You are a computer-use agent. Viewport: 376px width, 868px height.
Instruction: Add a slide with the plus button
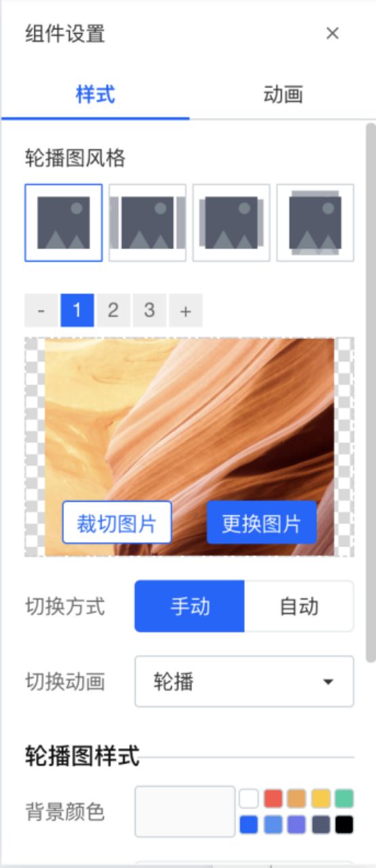[x=185, y=311]
